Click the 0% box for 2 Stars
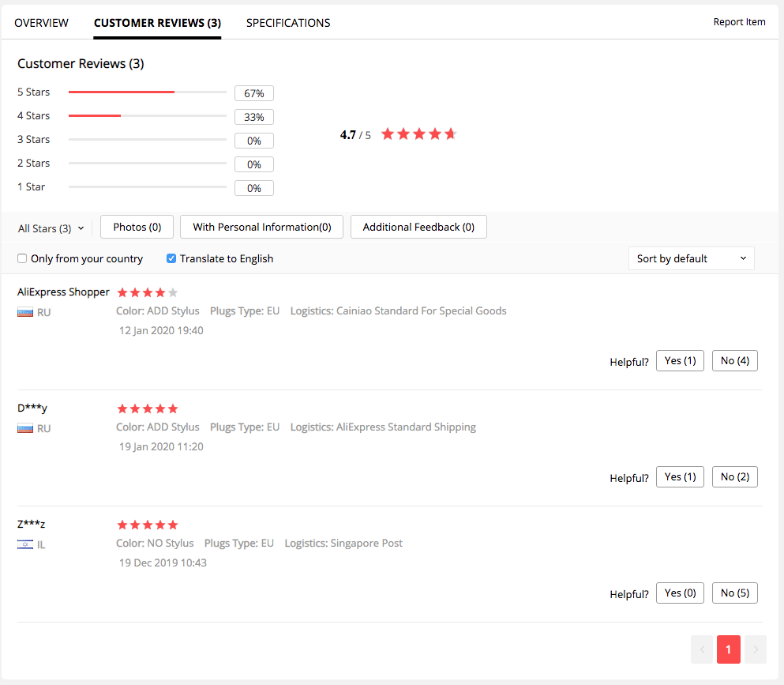Image resolution: width=784 pixels, height=685 pixels. [254, 164]
